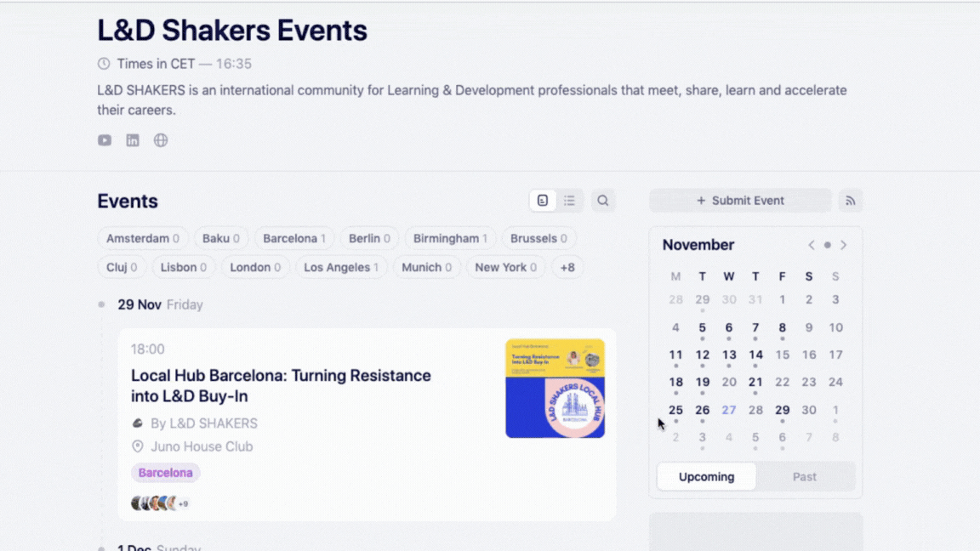Filter events by Barcelona chip
The height and width of the screenshot is (551, 980).
(294, 238)
